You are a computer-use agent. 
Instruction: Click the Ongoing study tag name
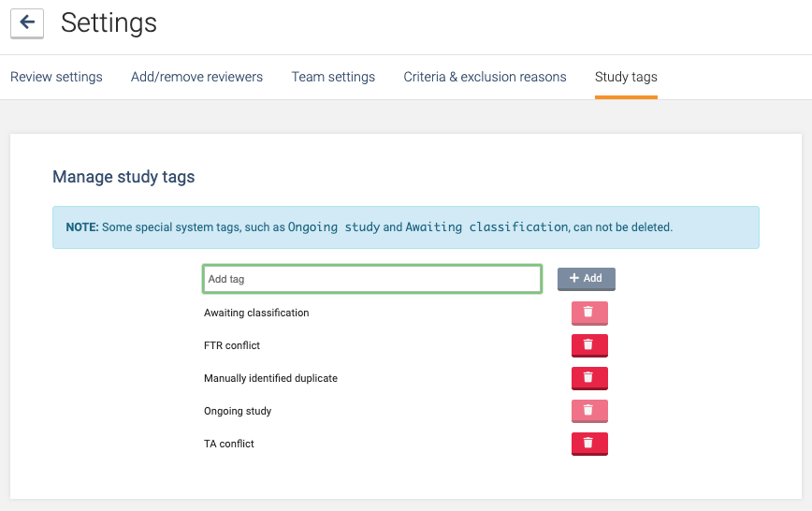pos(238,411)
